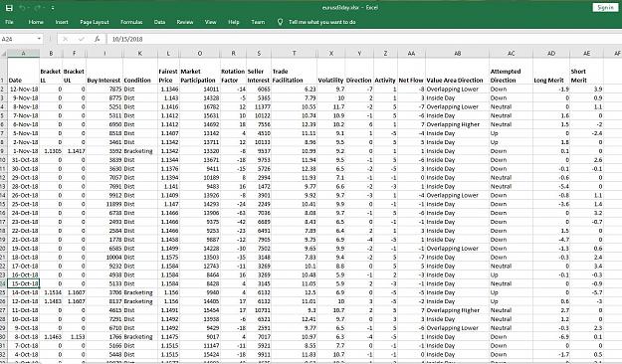This screenshot has height=364, width=622.
Task: Open Customize Quick Access Toolbar dropdown
Action: pos(53,8)
